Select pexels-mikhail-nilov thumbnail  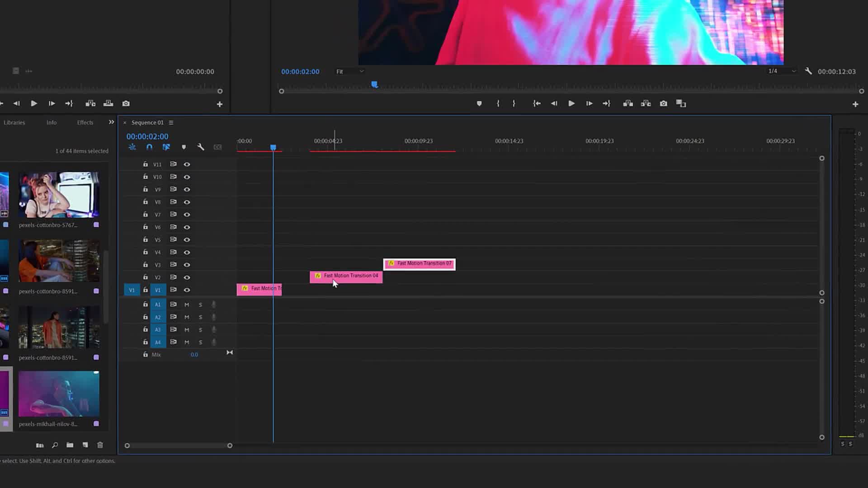point(59,394)
